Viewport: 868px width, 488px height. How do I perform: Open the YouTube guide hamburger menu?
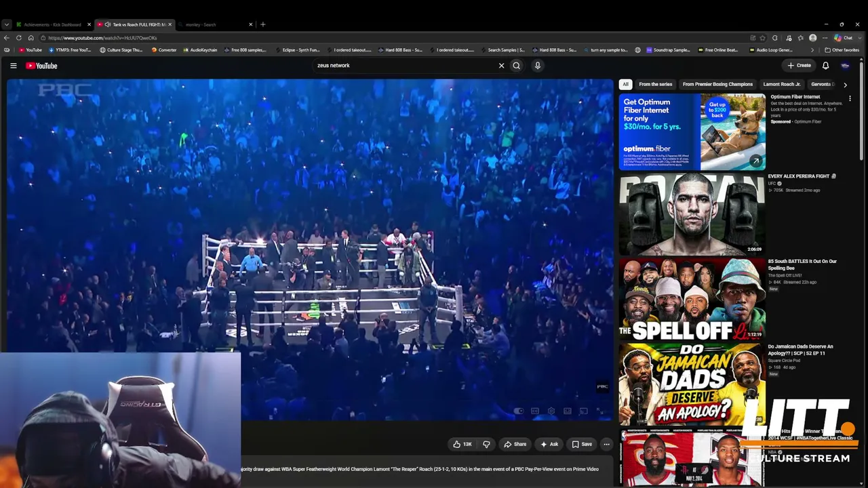pos(13,66)
